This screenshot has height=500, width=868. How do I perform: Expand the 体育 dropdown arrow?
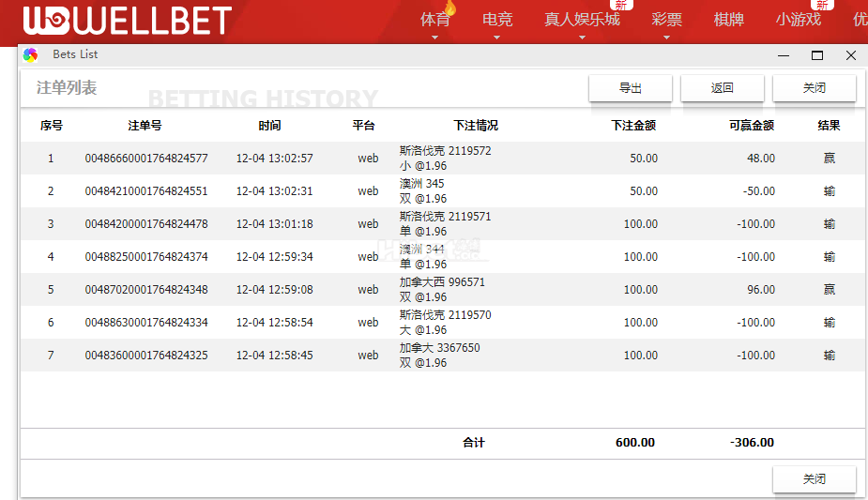tap(434, 38)
